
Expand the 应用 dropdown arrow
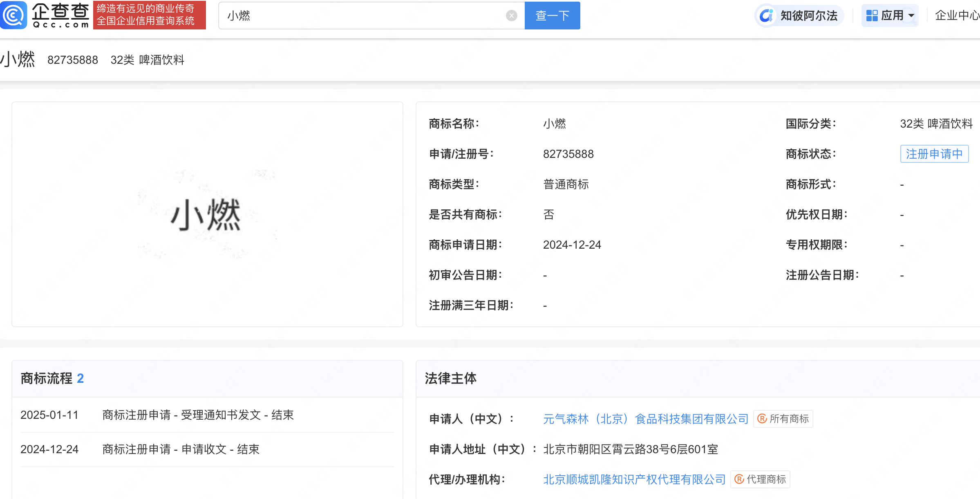911,16
